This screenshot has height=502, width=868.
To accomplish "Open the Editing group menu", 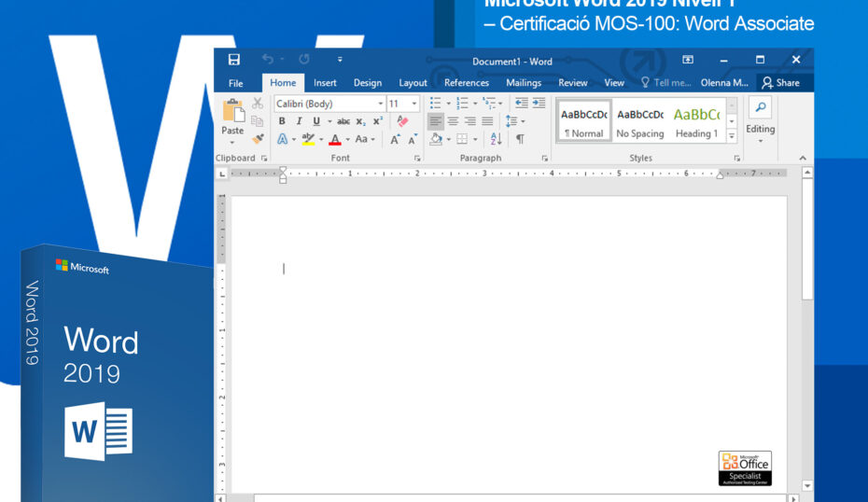I will click(x=760, y=121).
